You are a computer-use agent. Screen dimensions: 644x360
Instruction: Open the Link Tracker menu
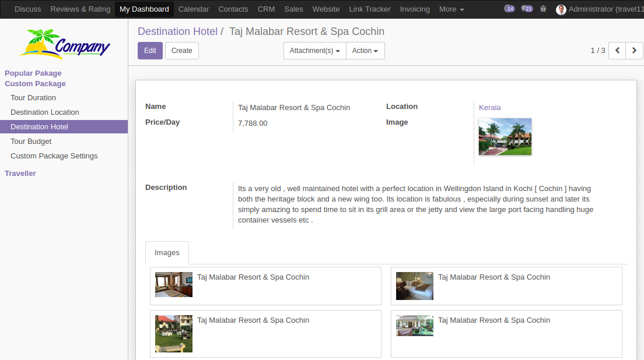coord(370,9)
